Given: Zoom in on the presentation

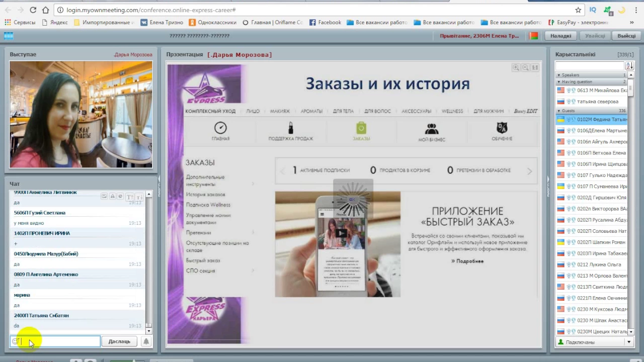Looking at the screenshot, I should tap(516, 67).
